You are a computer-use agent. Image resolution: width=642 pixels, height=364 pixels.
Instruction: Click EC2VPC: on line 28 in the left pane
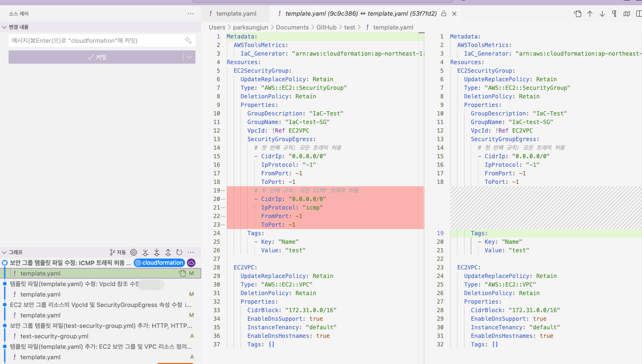pyautogui.click(x=245, y=268)
